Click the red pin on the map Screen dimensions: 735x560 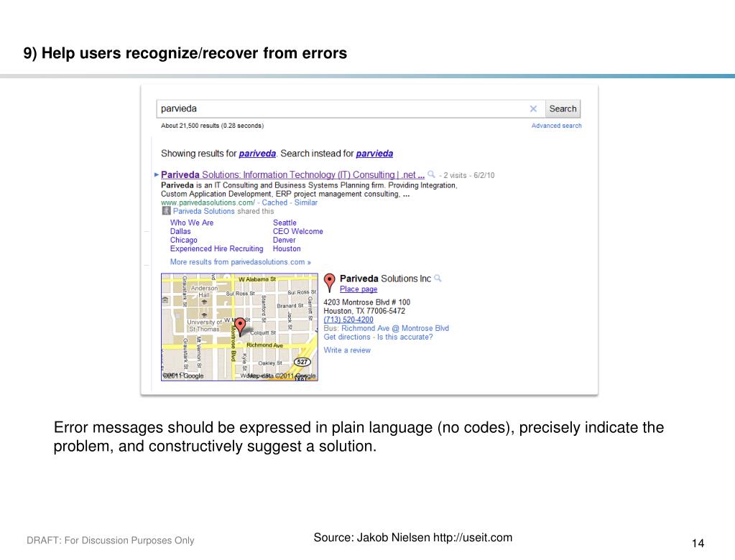tap(240, 326)
